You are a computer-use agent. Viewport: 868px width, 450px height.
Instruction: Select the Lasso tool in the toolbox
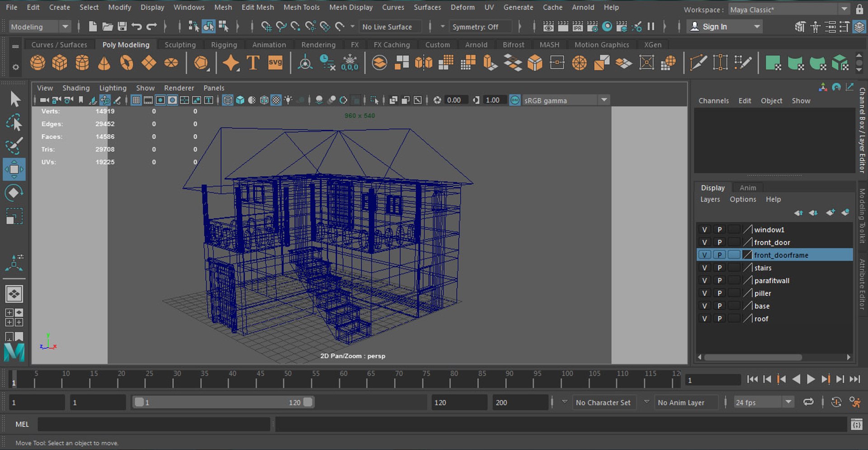14,123
